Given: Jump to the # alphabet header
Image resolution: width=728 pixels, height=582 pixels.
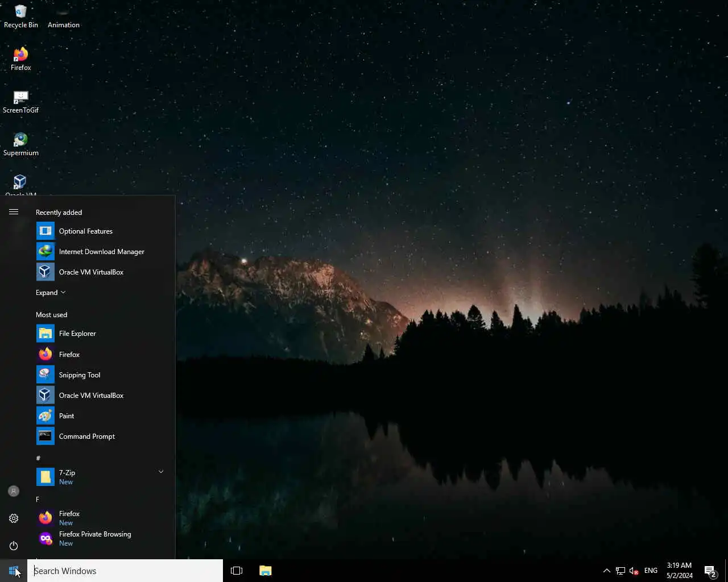Looking at the screenshot, I should click(x=38, y=458).
